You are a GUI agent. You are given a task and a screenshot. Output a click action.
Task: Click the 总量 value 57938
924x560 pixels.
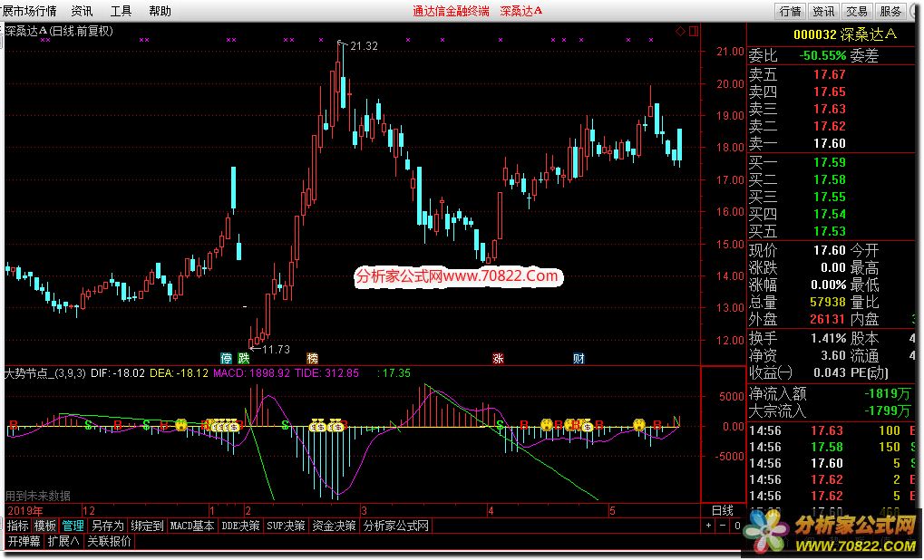[827, 302]
